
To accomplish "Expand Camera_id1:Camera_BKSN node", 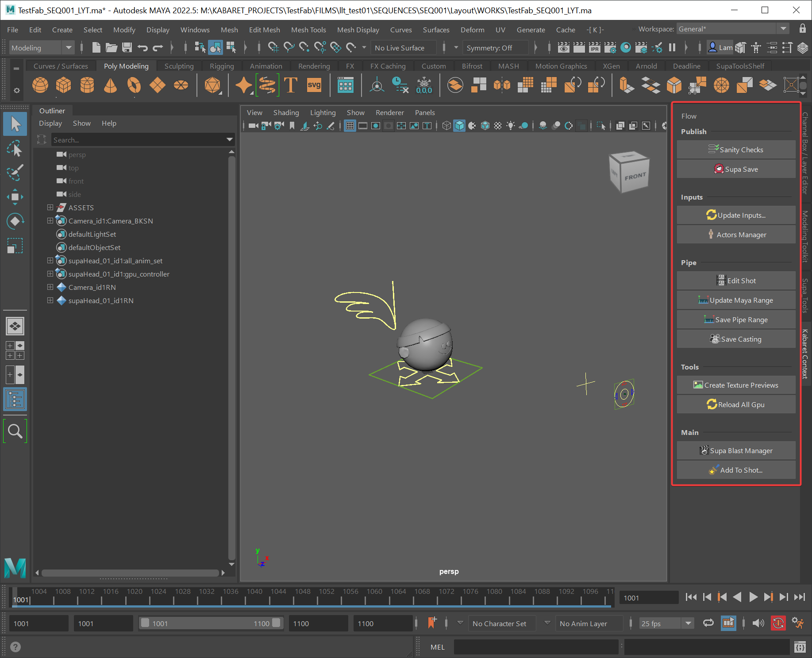I will point(50,220).
